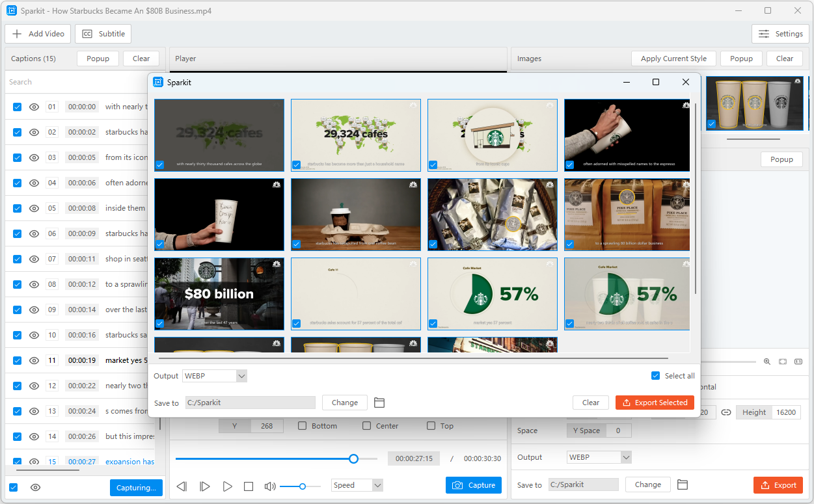The width and height of the screenshot is (814, 504).
Task: Toggle the width-height link icon
Action: click(x=726, y=412)
